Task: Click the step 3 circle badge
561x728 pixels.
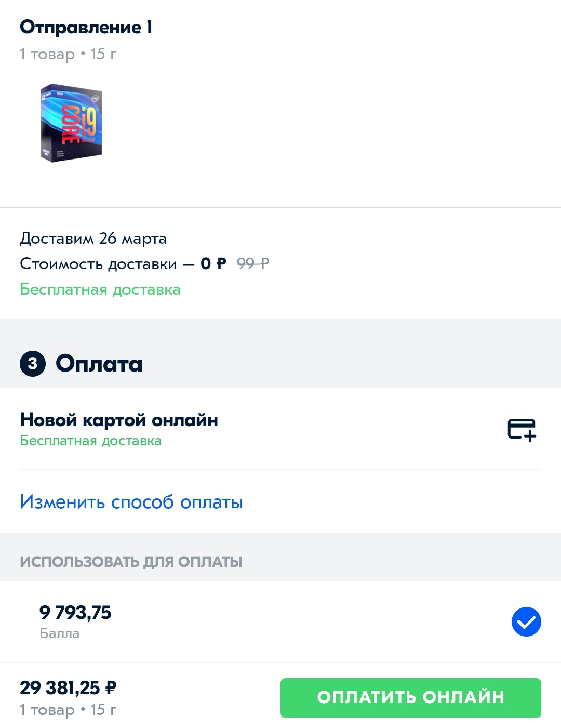Action: (x=33, y=364)
